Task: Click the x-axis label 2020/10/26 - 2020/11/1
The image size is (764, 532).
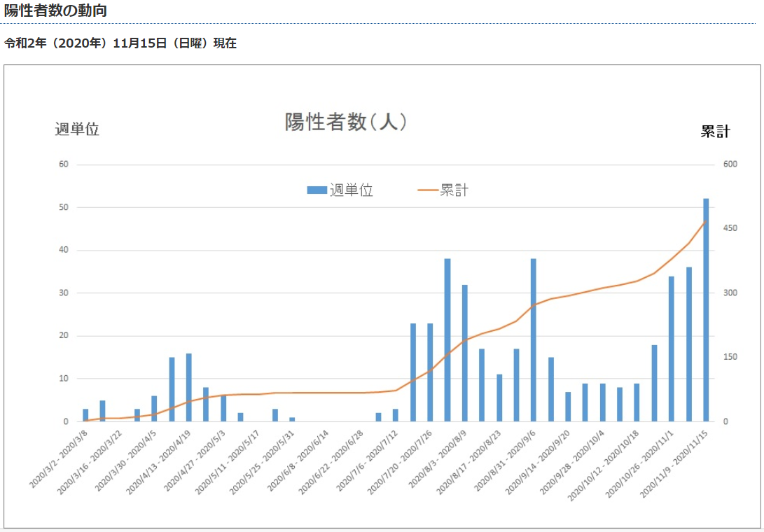Action: [x=640, y=465]
